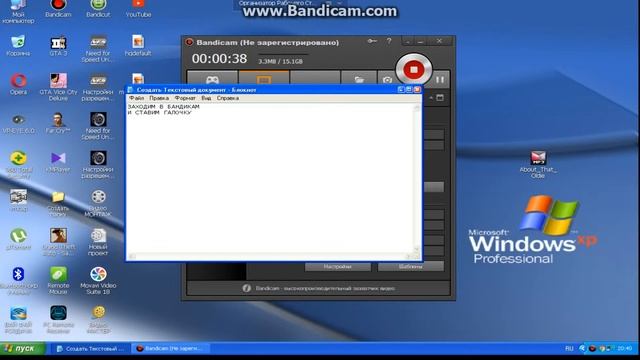Select the Мой компьютер desktop icon

(x=18, y=11)
